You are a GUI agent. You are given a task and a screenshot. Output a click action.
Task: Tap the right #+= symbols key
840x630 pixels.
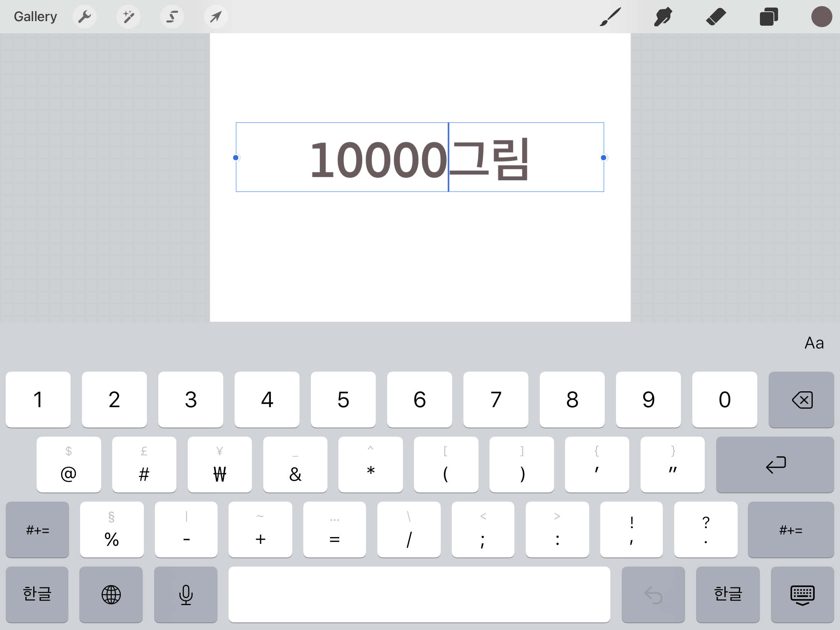(x=791, y=530)
